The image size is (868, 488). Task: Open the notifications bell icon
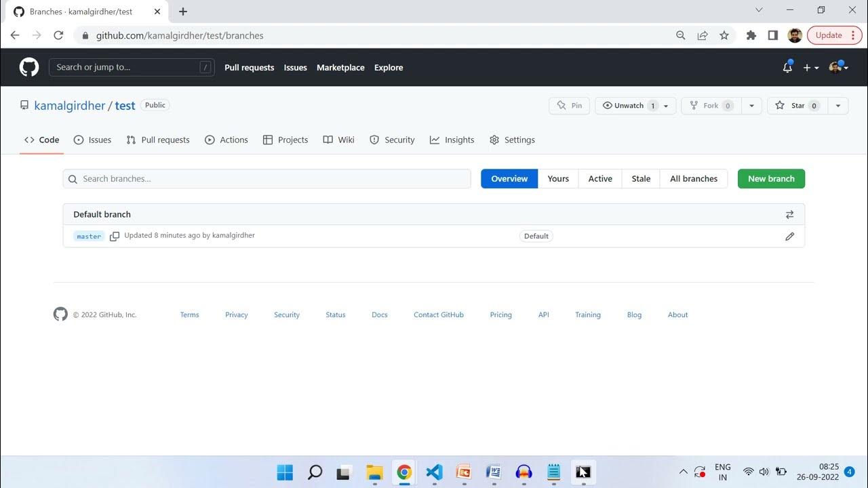click(x=787, y=67)
